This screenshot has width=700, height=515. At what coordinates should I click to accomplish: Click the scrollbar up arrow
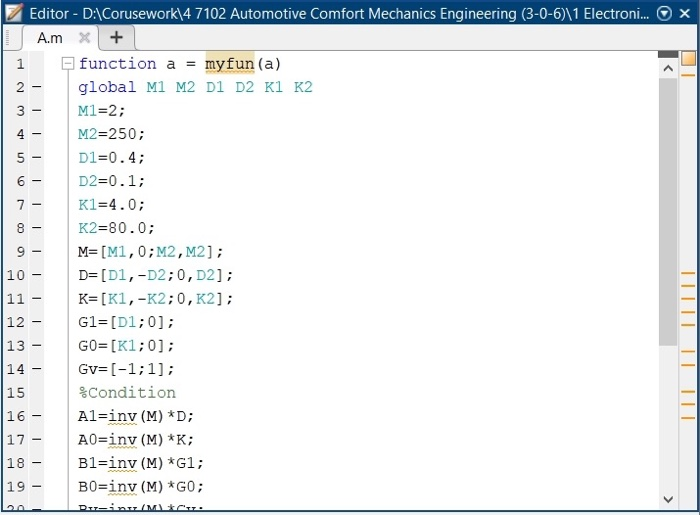(x=668, y=68)
